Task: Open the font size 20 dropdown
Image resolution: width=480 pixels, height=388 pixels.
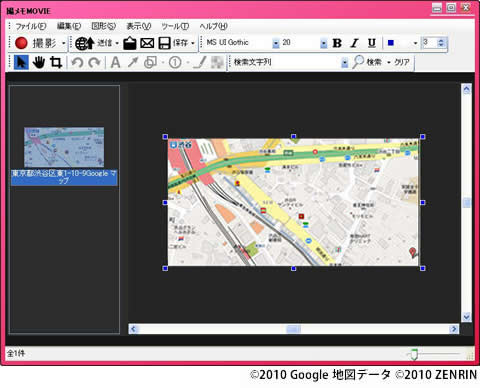Action: pos(324,43)
